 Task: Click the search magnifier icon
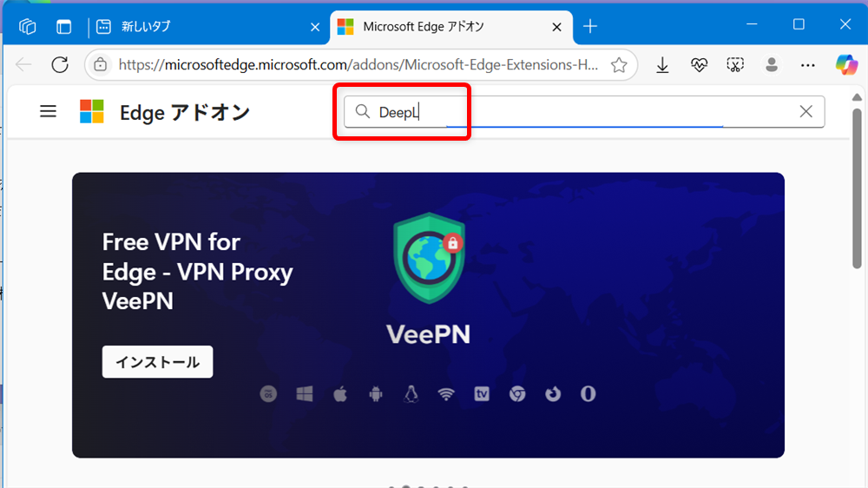[362, 112]
